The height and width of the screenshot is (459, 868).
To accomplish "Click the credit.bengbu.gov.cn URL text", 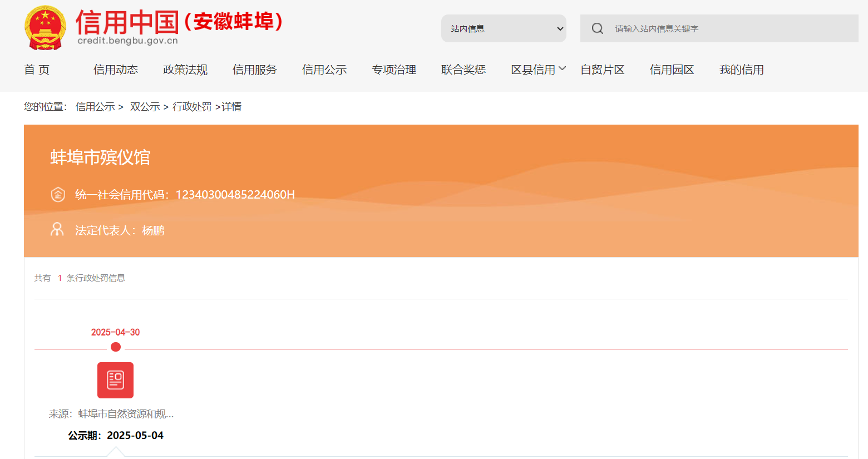I will [x=127, y=41].
